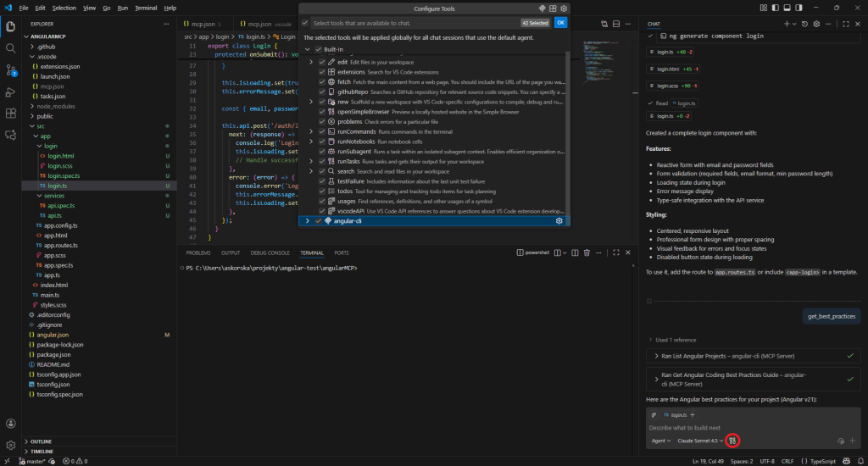Open chat session history icon
This screenshot has width=868, height=466.
pos(805,24)
